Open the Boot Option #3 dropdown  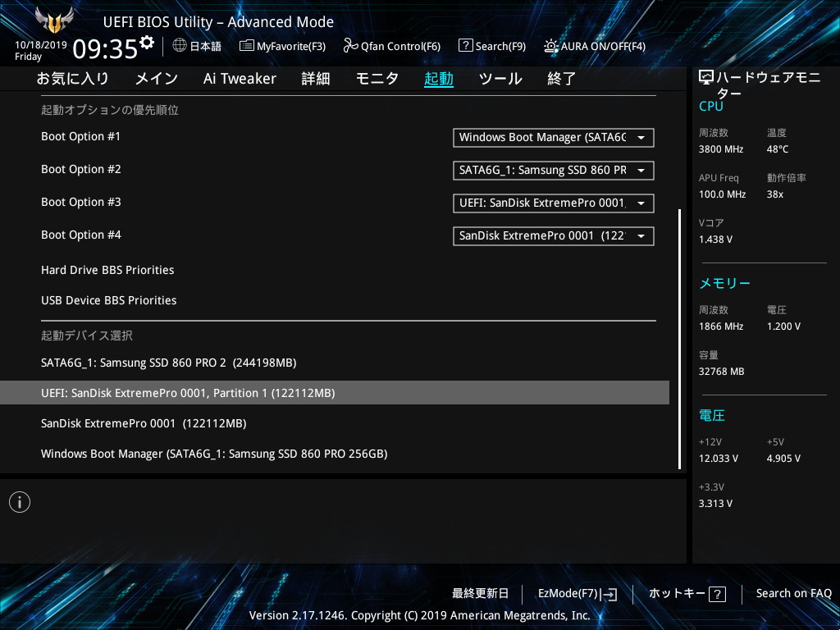(554, 203)
